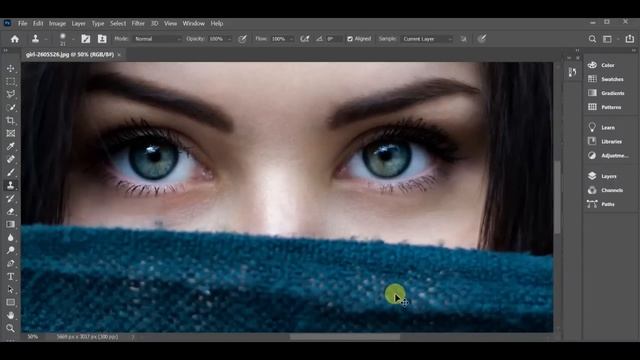Select the Frame tool
Viewport: 640px width, 360px height.
(11, 133)
